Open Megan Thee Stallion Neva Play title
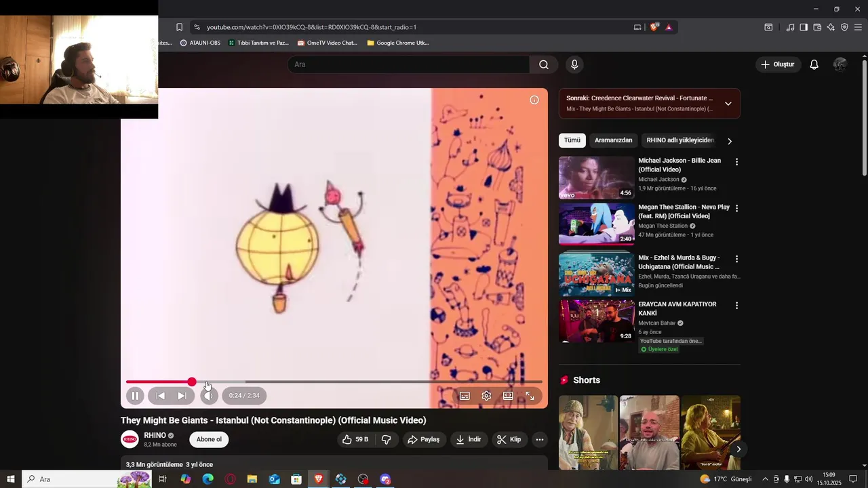 684,211
